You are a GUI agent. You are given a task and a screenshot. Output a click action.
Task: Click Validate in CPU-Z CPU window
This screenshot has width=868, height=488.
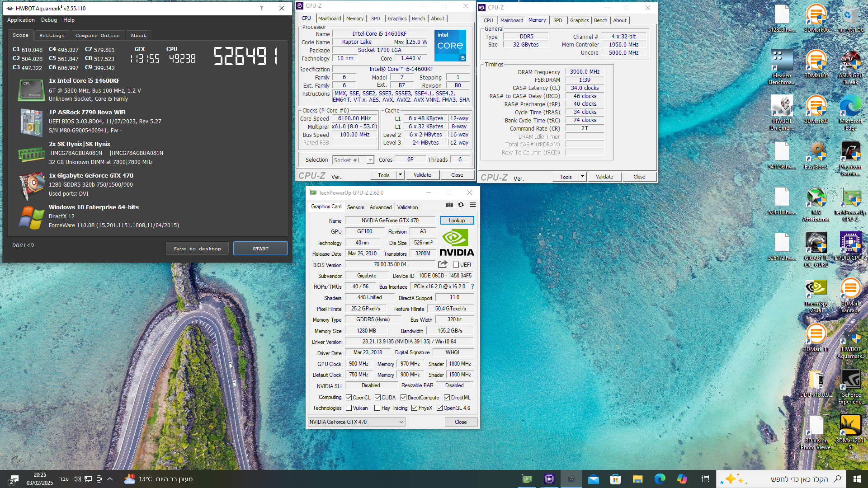[x=422, y=175]
